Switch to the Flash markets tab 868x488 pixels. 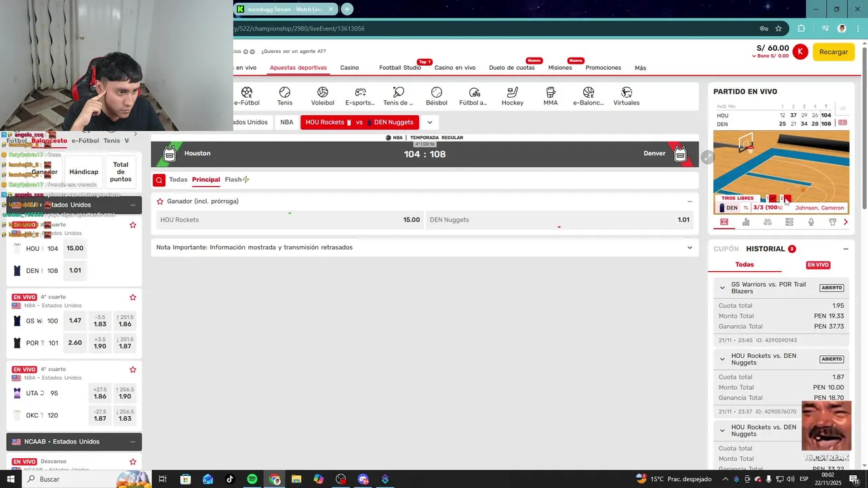(237, 180)
